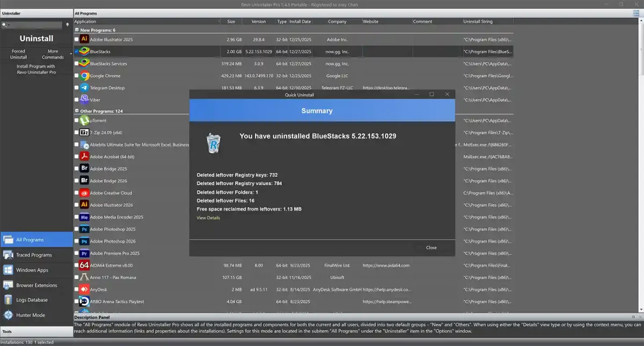Collapse the Other Programs: 124 group
This screenshot has width=644, height=346.
coord(78,111)
